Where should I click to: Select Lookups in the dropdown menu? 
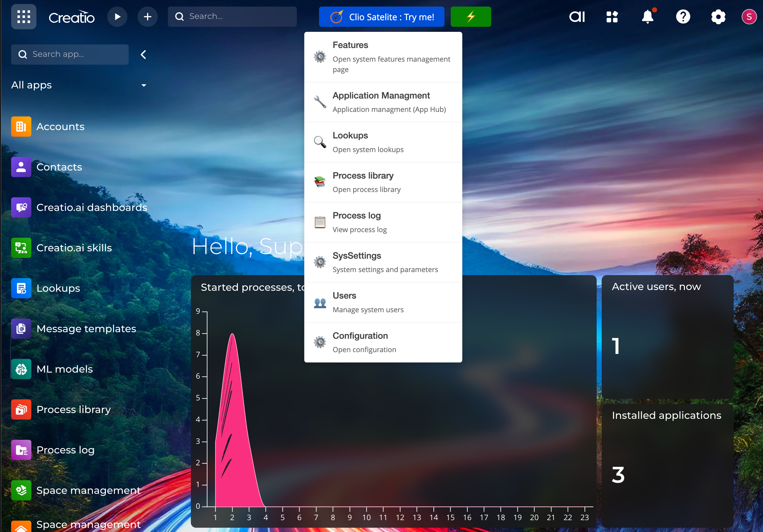pyautogui.click(x=383, y=142)
